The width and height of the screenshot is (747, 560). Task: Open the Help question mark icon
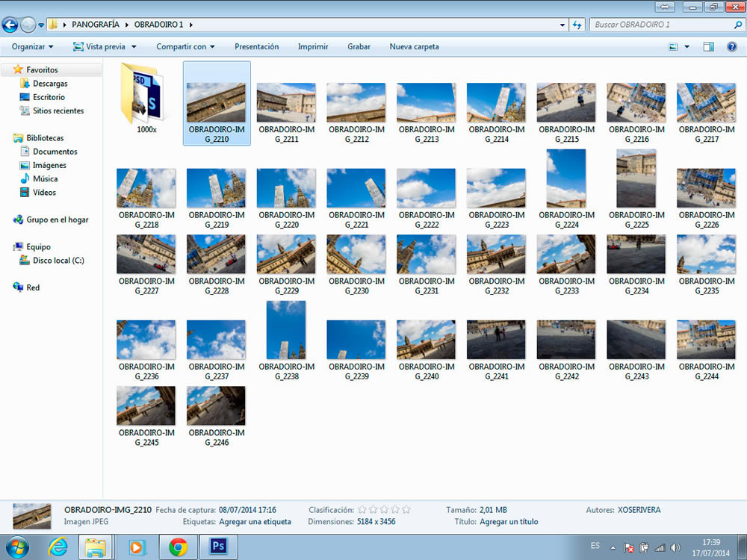coord(732,46)
